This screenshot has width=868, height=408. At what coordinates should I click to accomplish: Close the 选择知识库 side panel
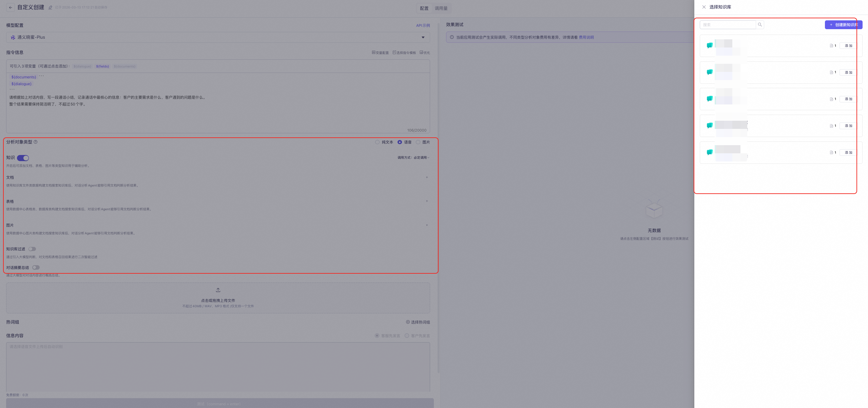click(x=704, y=7)
